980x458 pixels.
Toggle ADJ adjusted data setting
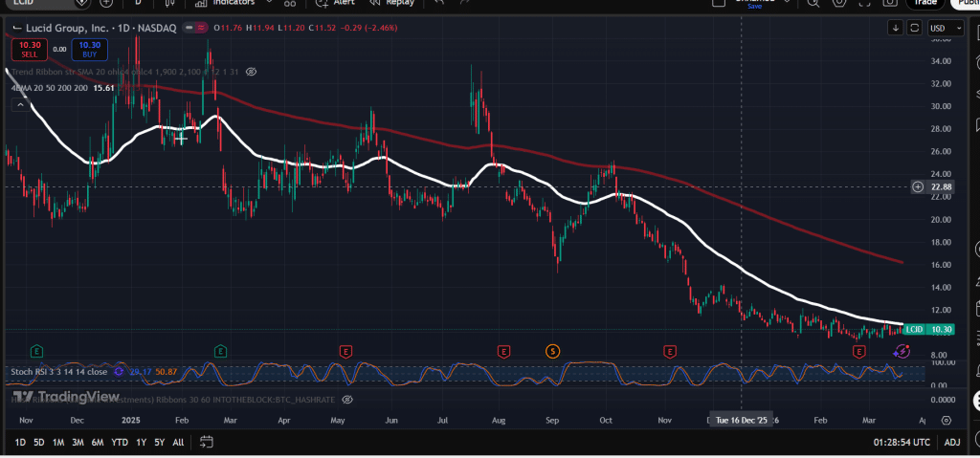pyautogui.click(x=951, y=442)
